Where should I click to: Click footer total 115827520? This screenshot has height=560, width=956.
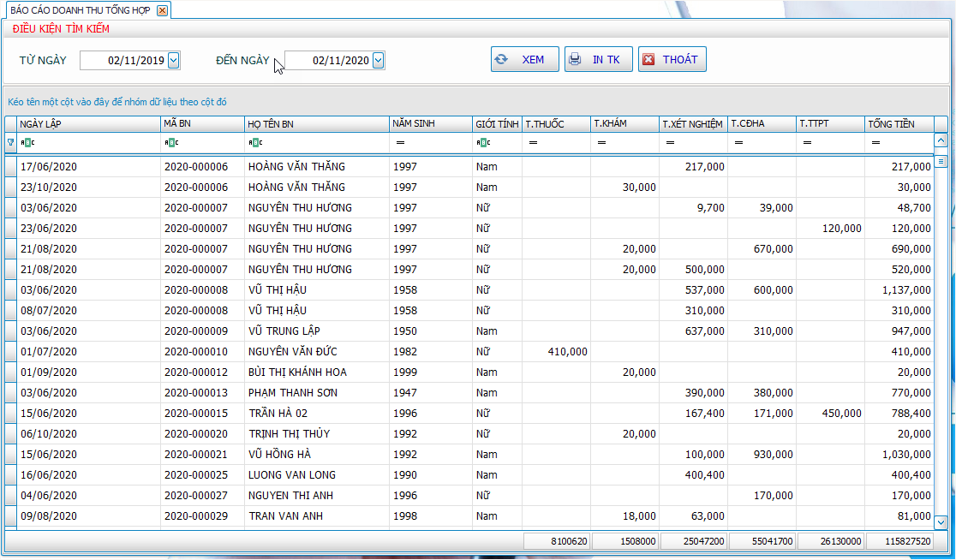click(900, 541)
